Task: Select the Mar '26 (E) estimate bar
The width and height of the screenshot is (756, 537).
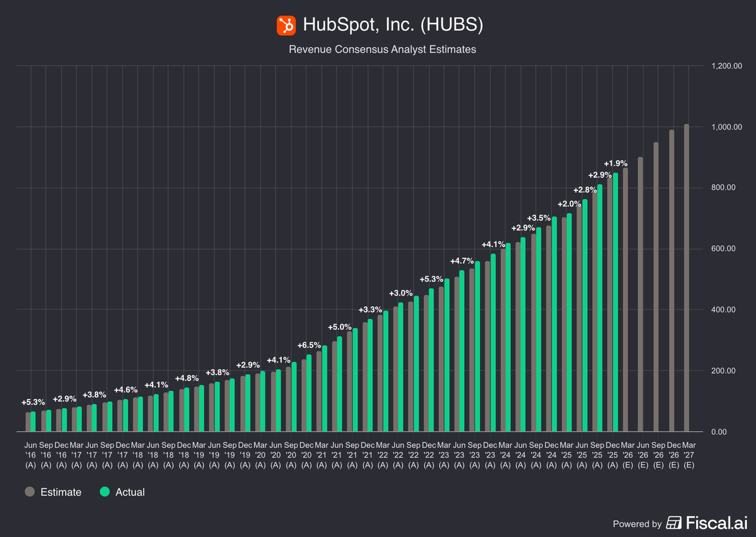Action: coord(625,299)
